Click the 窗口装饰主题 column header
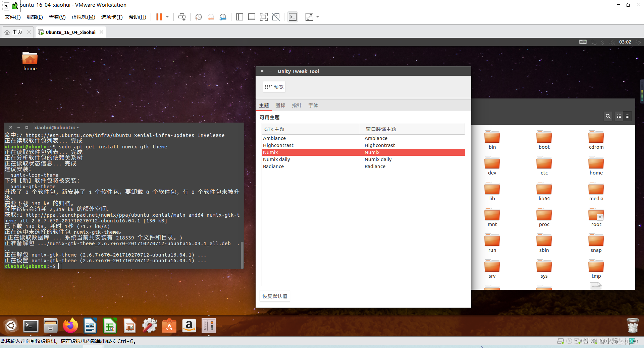 point(412,129)
